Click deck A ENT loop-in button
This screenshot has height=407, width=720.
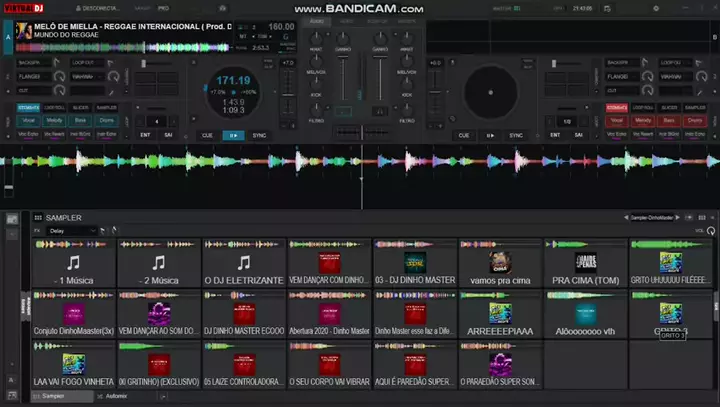tap(145, 135)
